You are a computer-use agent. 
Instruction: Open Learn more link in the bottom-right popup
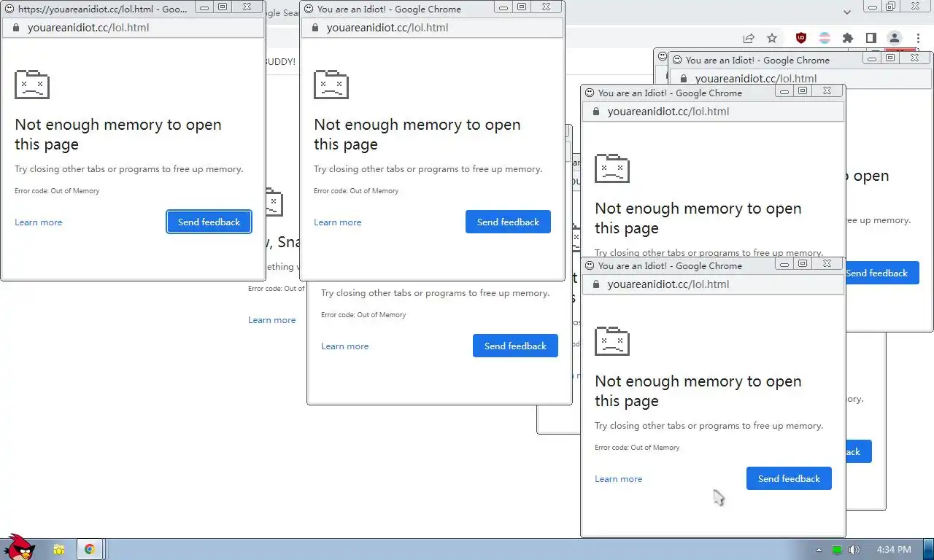tap(619, 479)
